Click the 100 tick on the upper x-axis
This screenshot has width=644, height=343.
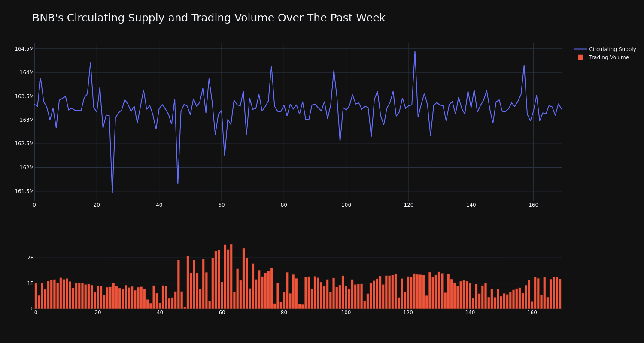pos(346,205)
